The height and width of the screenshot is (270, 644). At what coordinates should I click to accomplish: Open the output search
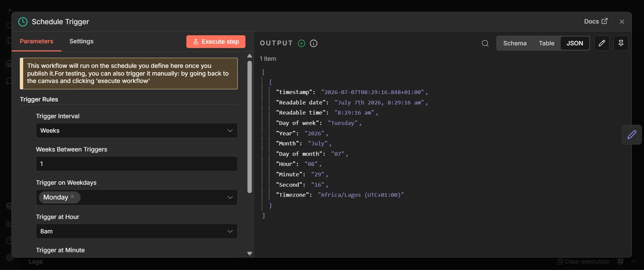coord(485,43)
